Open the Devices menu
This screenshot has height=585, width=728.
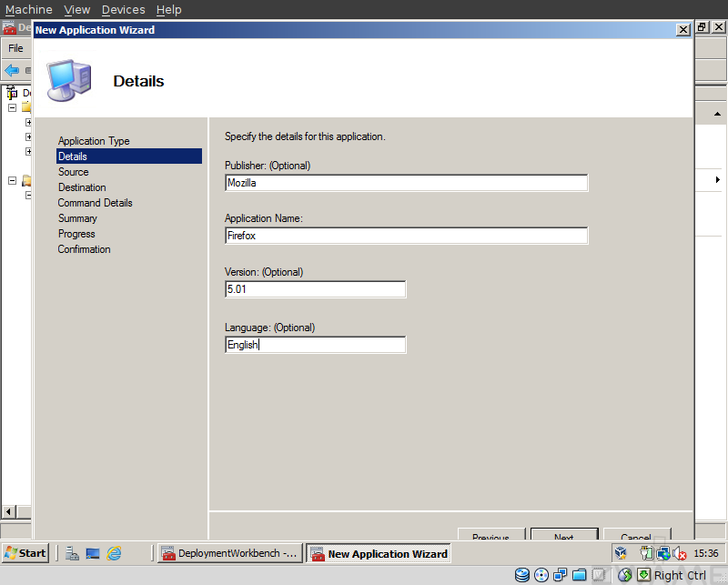(x=124, y=10)
